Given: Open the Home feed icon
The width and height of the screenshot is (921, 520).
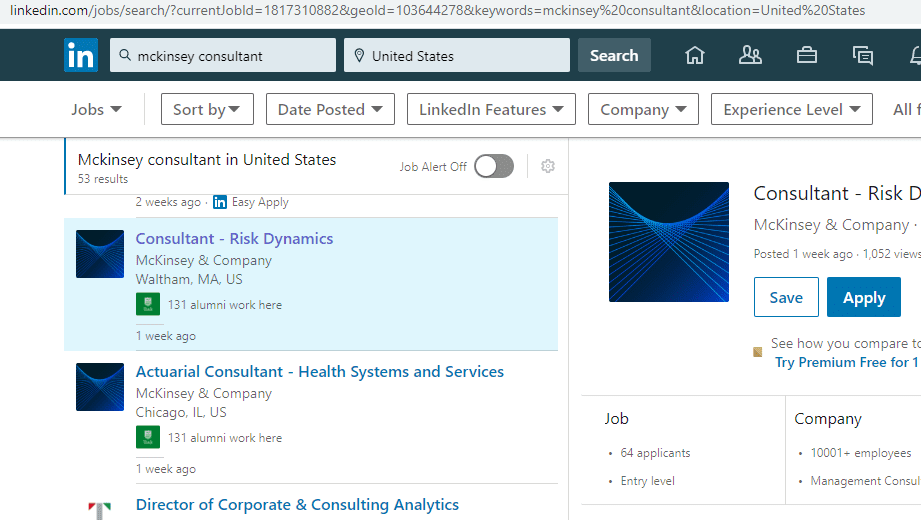Looking at the screenshot, I should (x=695, y=56).
